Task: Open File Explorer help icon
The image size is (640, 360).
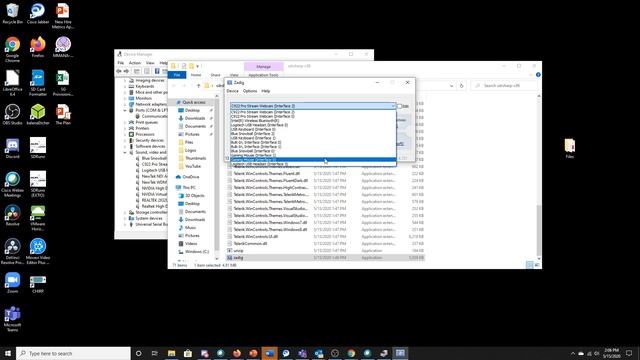Action: coord(538,75)
